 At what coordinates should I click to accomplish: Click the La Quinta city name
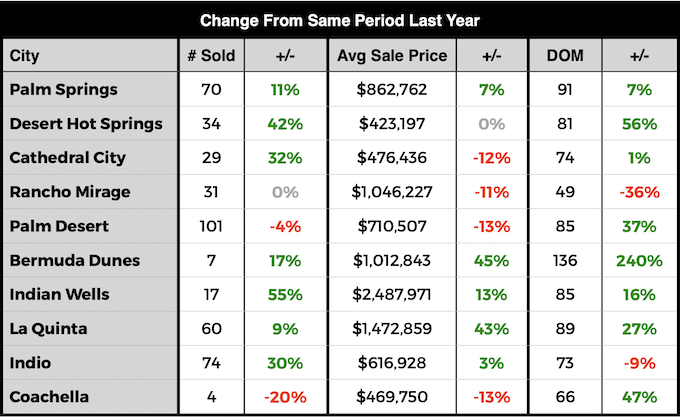[49, 328]
